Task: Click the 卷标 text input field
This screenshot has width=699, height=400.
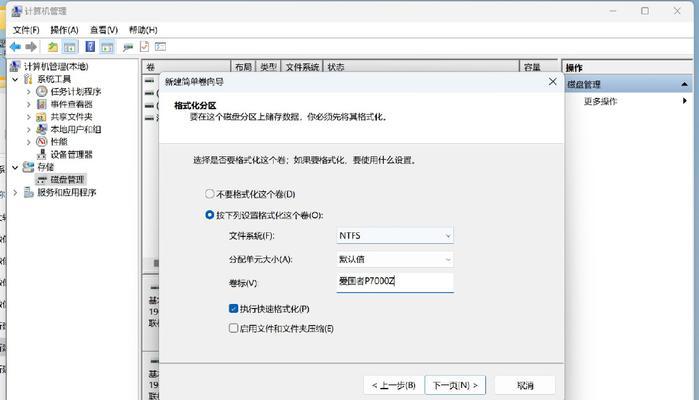Action: (395, 282)
